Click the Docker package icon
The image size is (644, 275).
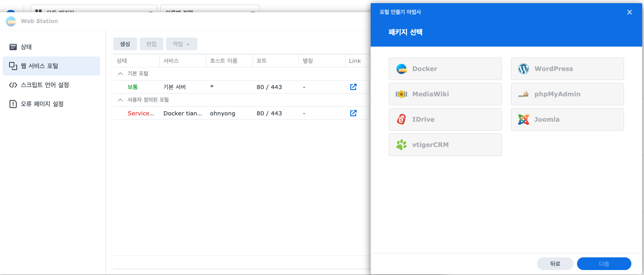pyautogui.click(x=401, y=69)
